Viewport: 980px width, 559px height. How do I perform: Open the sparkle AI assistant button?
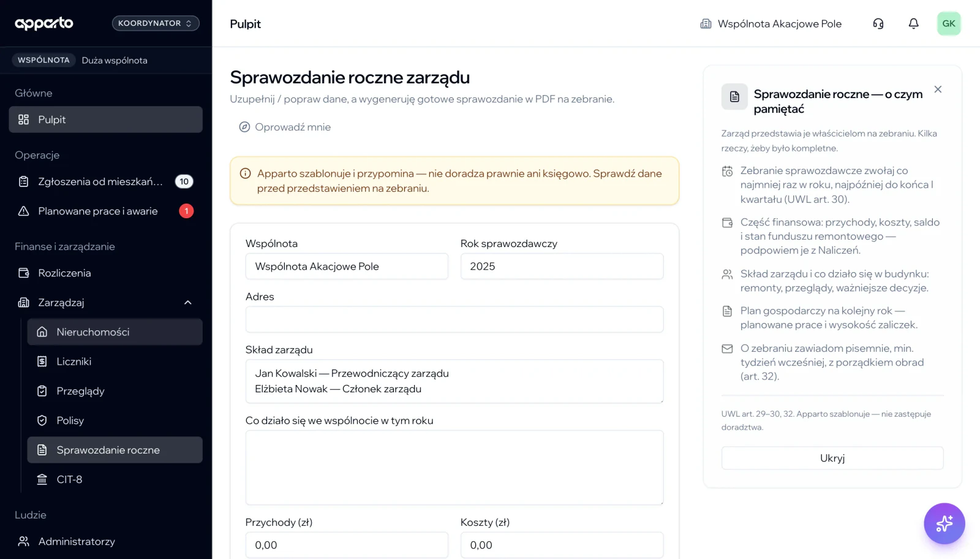[x=944, y=523]
